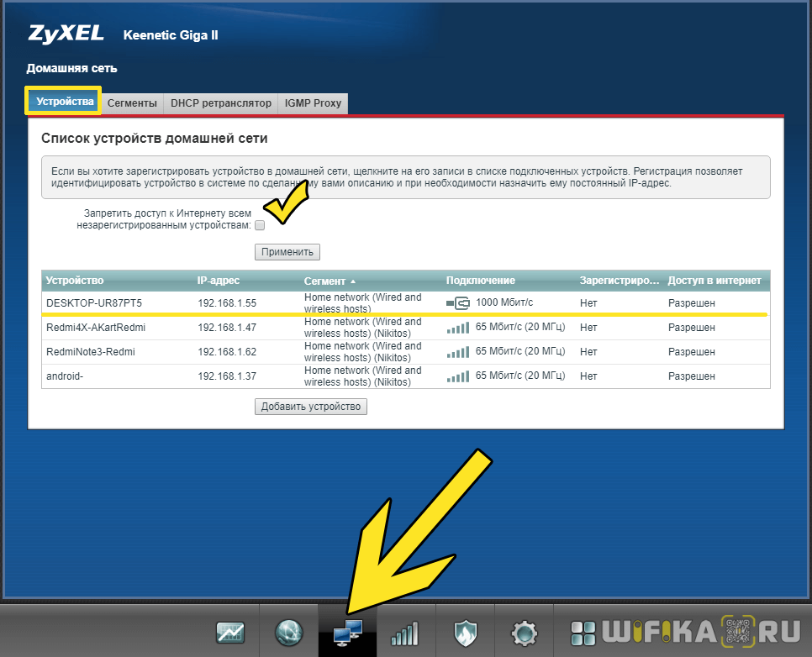Switch to the Сегменты tab
This screenshot has width=812, height=657.
(x=132, y=102)
